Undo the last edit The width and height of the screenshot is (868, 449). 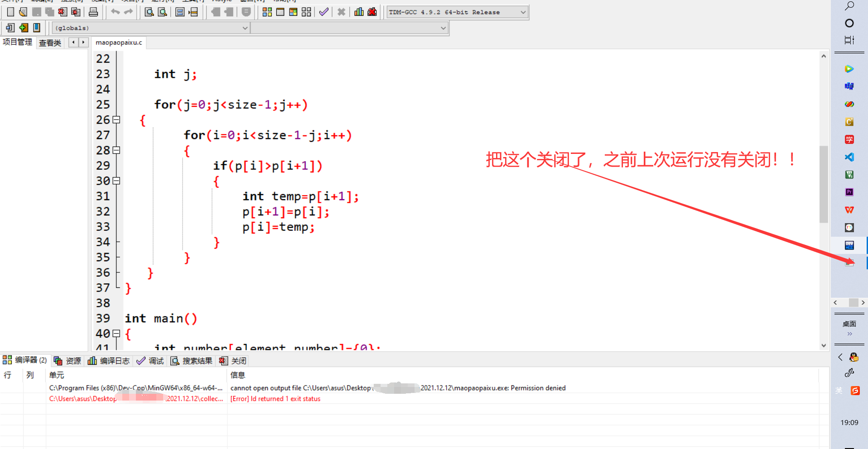[x=115, y=12]
